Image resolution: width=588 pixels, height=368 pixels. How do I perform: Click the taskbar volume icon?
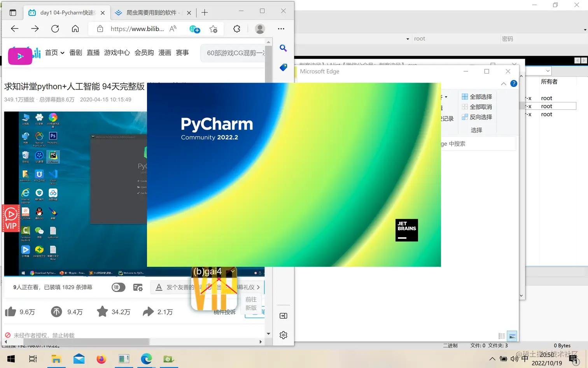514,359
